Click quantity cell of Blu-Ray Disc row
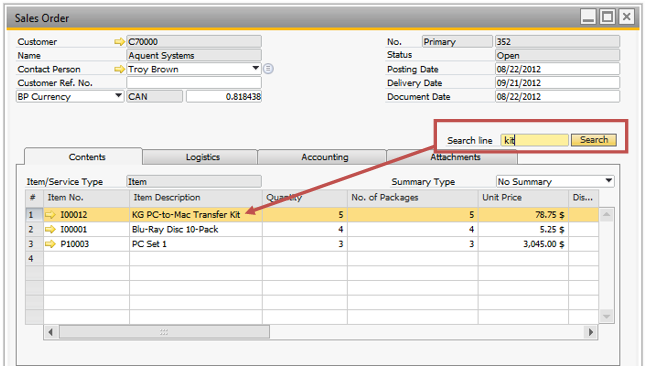The height and width of the screenshot is (368, 646). (x=305, y=229)
